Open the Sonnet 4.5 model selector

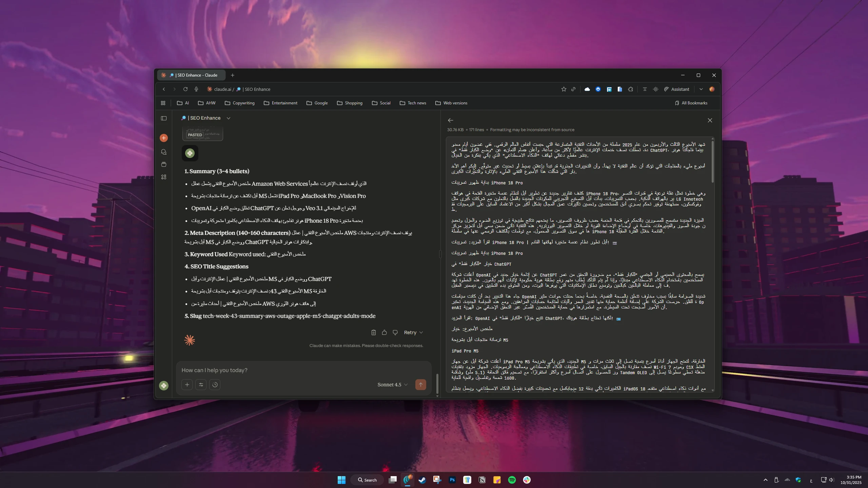[392, 385]
